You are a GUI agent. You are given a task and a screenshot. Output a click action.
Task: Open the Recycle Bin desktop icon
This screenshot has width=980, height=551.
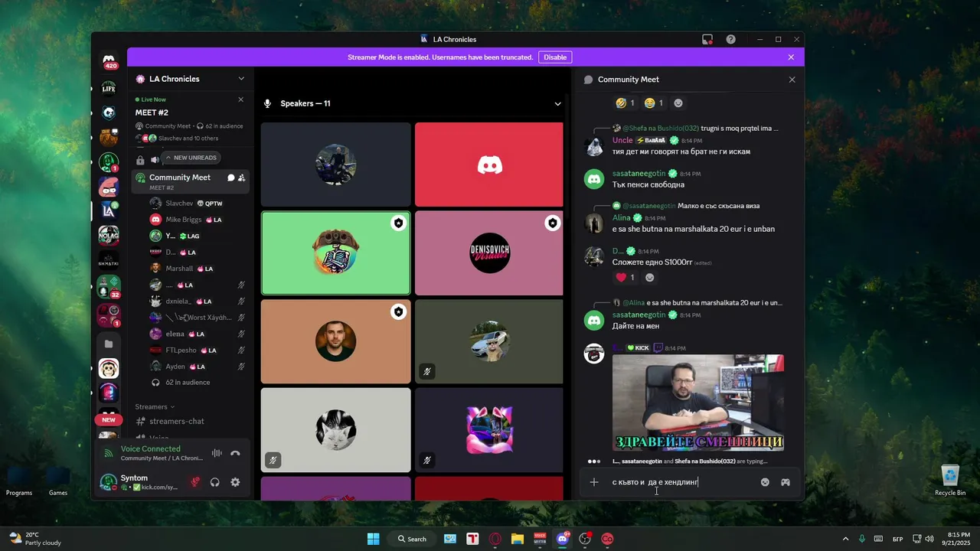click(x=950, y=481)
